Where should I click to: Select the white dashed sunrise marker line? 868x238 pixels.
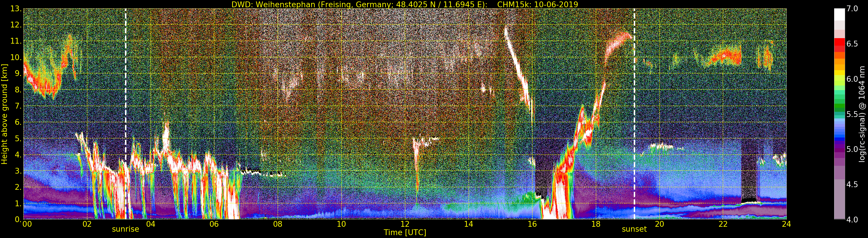point(126,114)
